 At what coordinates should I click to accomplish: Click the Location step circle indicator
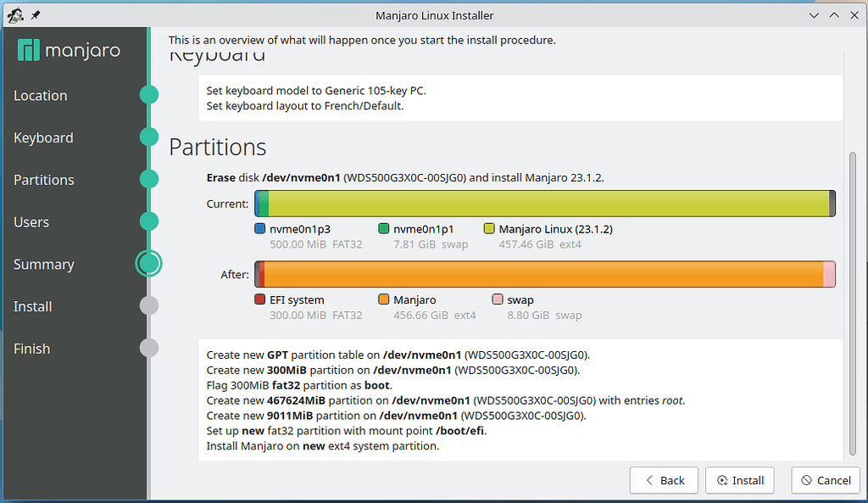click(x=149, y=95)
